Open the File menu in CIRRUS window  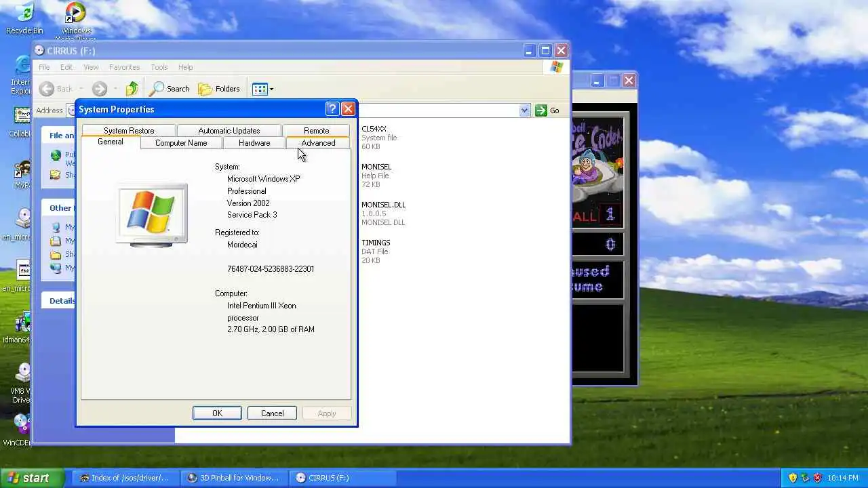point(44,67)
